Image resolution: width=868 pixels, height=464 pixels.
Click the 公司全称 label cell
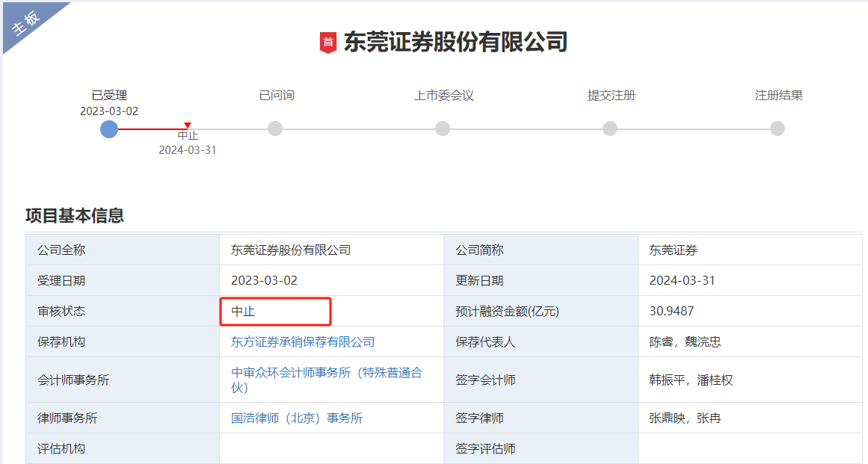123,250
